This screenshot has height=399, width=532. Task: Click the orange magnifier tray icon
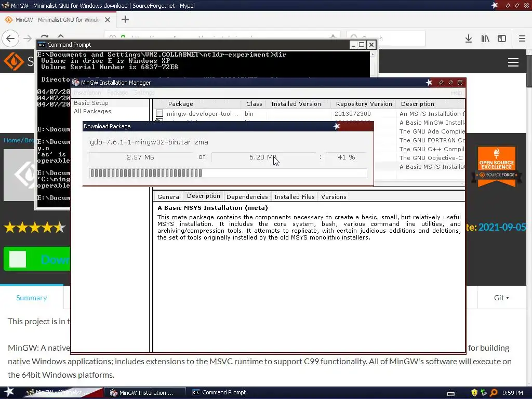pos(494,393)
